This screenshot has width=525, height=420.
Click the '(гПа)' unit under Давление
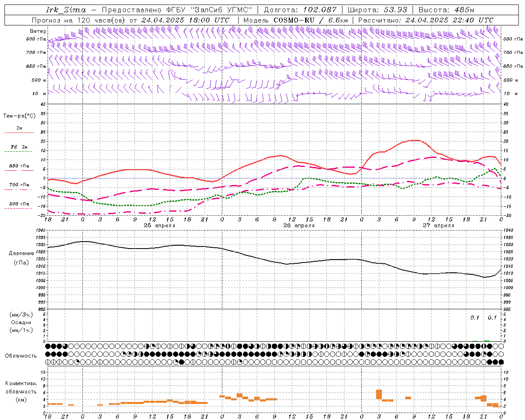(21, 263)
